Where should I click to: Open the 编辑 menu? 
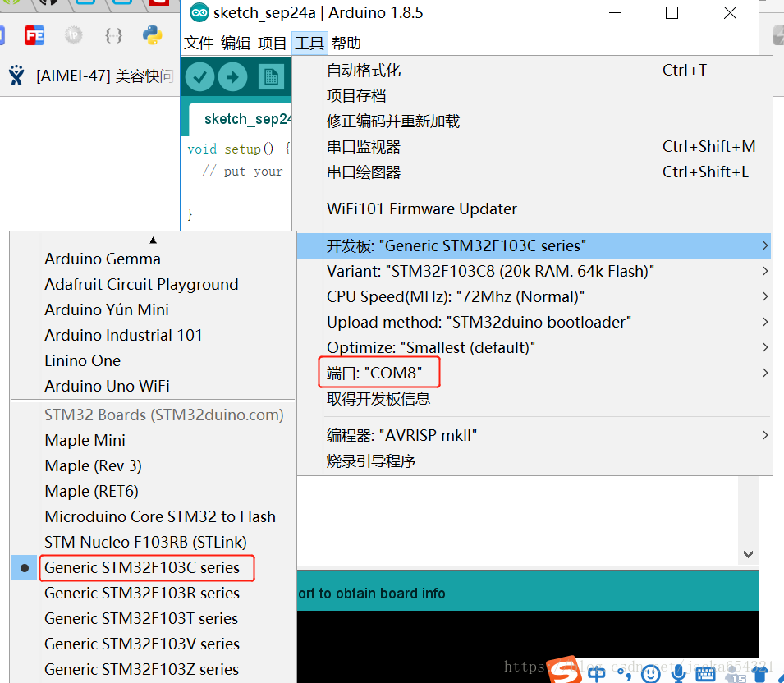tap(236, 43)
